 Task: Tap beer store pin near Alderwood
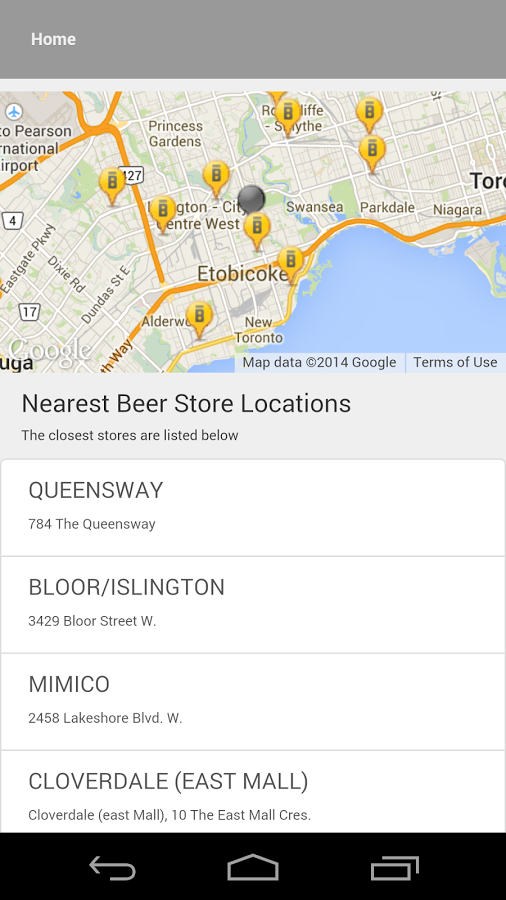pos(199,320)
